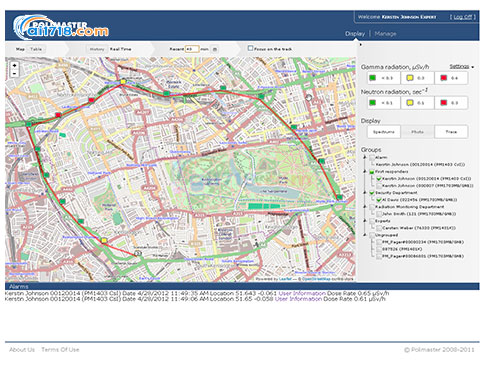Open the calendar icon beside the Recent field
The width and height of the screenshot is (485, 365).
(215, 49)
